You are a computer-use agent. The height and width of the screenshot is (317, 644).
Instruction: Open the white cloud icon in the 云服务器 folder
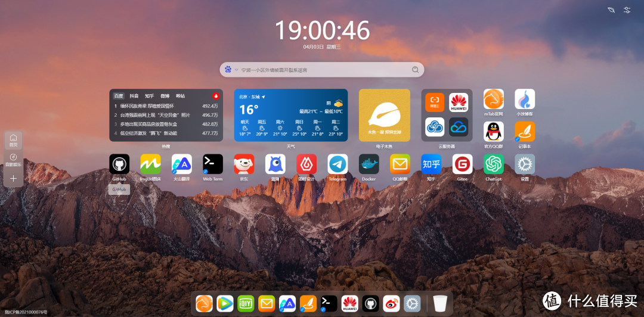tap(435, 127)
